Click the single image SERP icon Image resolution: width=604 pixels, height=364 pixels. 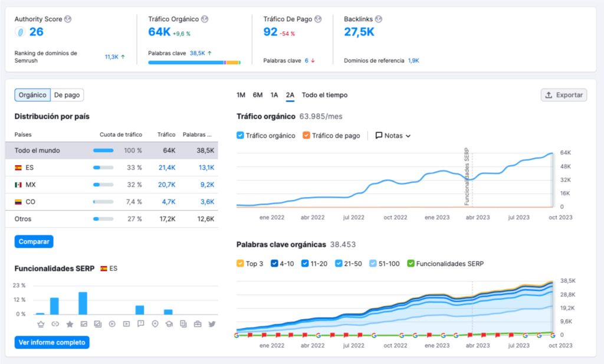click(84, 324)
